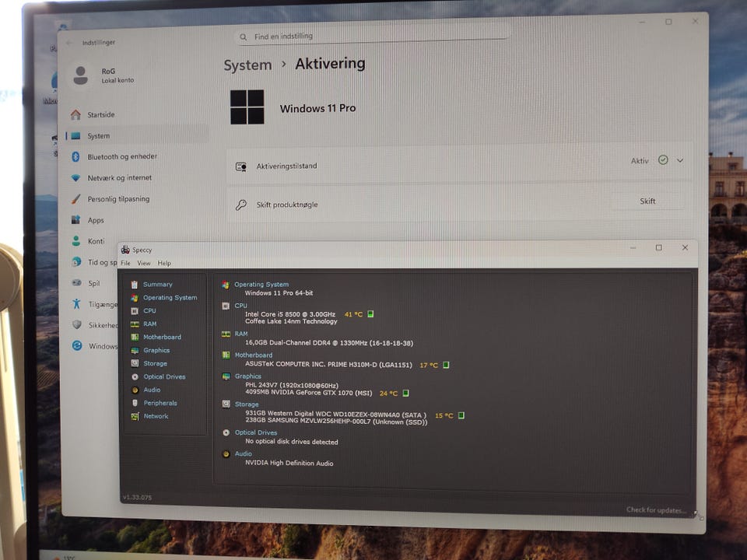
Task: Click the Storage drive icon in Speccy sidebar
Action: pyautogui.click(x=135, y=363)
